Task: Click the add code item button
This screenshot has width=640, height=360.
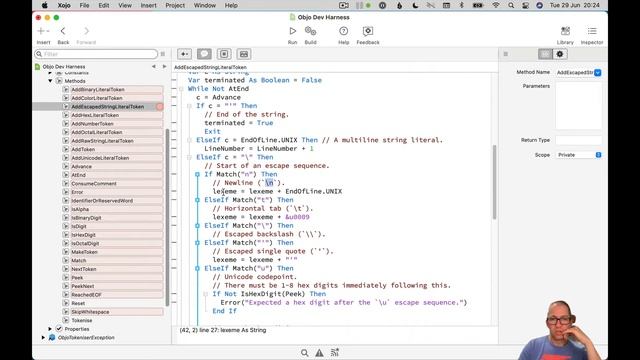Action: 184,54
